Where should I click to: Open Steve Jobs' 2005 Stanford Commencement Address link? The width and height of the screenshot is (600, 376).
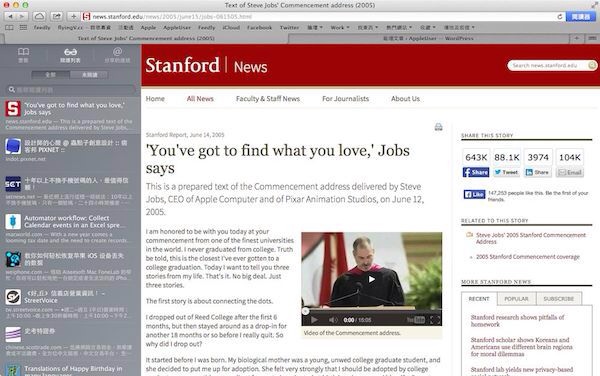pyautogui.click(x=531, y=238)
